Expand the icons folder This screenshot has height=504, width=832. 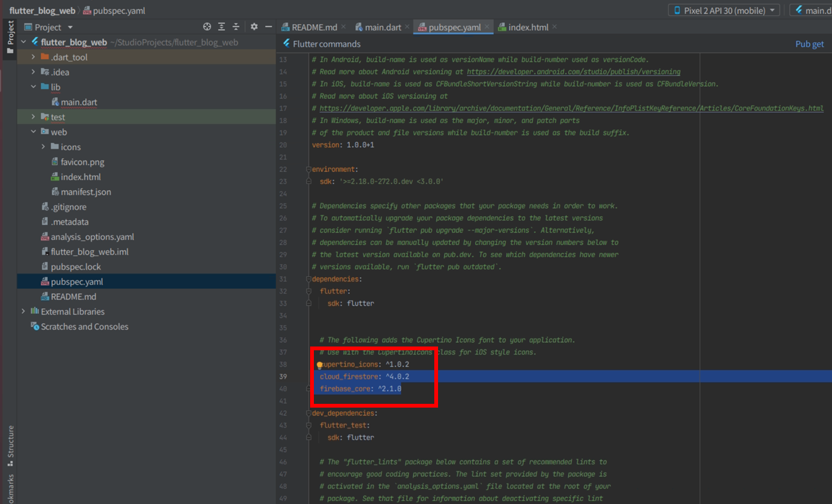(x=43, y=147)
